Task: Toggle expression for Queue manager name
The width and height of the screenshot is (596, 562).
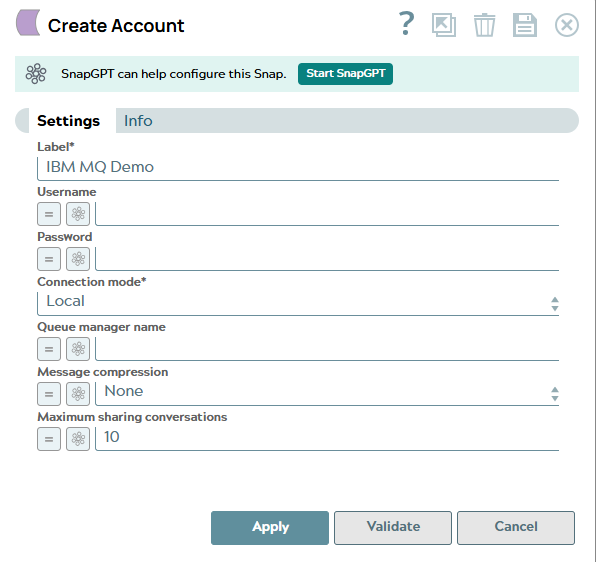Action: coord(49,349)
